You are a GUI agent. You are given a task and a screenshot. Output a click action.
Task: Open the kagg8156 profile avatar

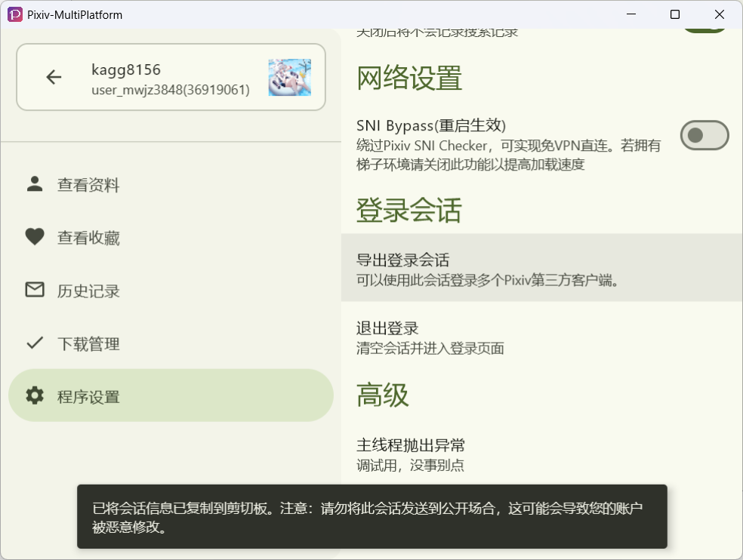pos(289,77)
